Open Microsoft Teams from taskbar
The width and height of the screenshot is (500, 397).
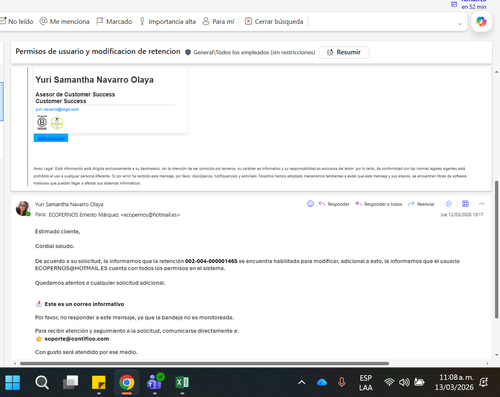coord(155,382)
